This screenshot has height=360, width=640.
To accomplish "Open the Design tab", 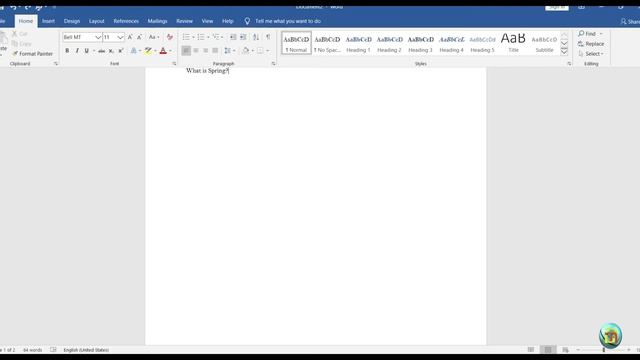I will click(x=72, y=21).
